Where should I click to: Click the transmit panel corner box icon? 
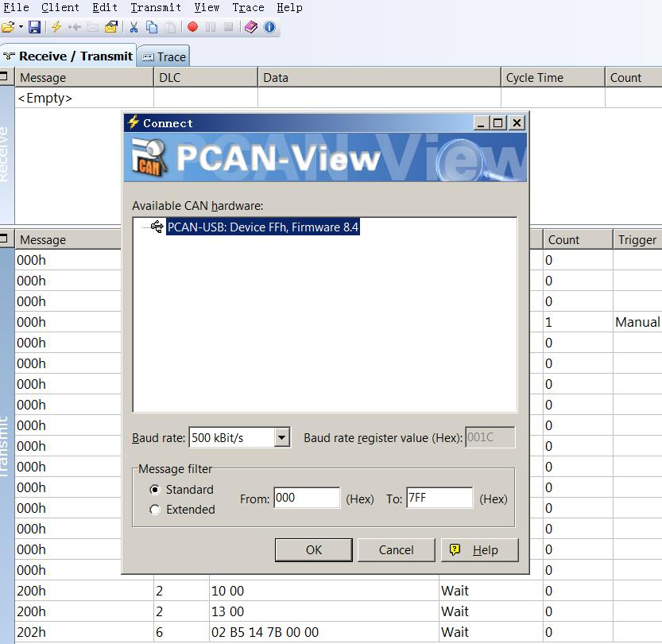pyautogui.click(x=4, y=239)
